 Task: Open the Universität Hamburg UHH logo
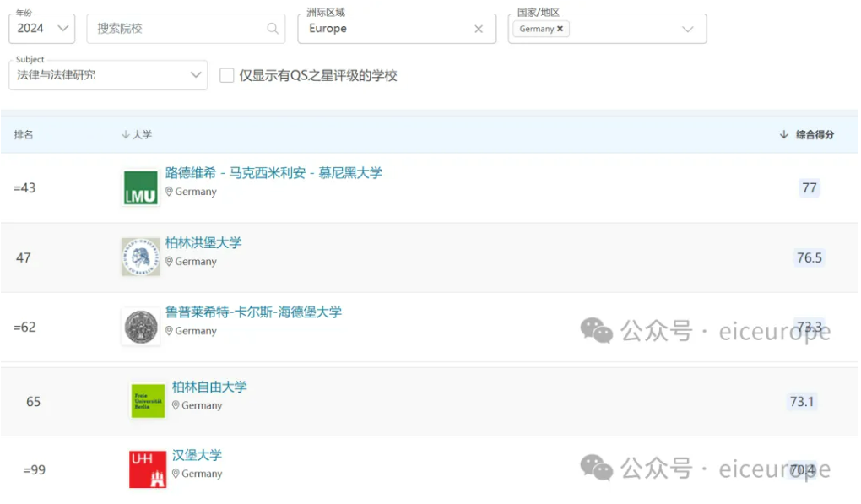[148, 469]
